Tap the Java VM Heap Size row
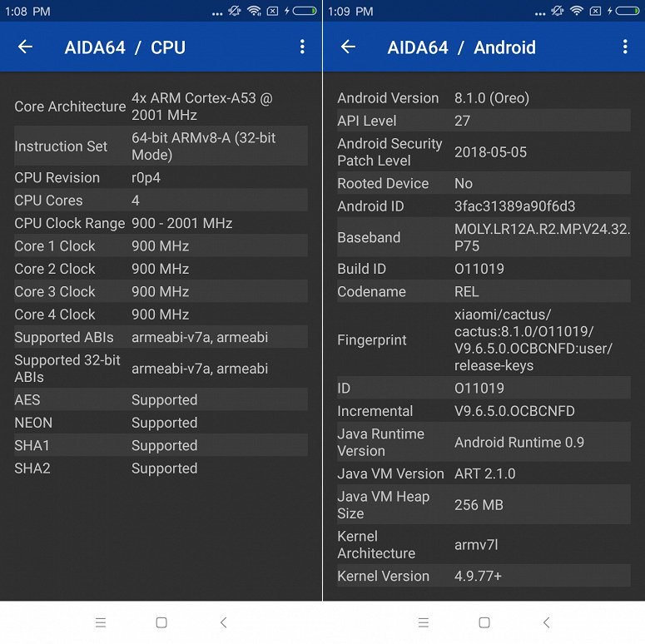The width and height of the screenshot is (645, 644). 484,504
